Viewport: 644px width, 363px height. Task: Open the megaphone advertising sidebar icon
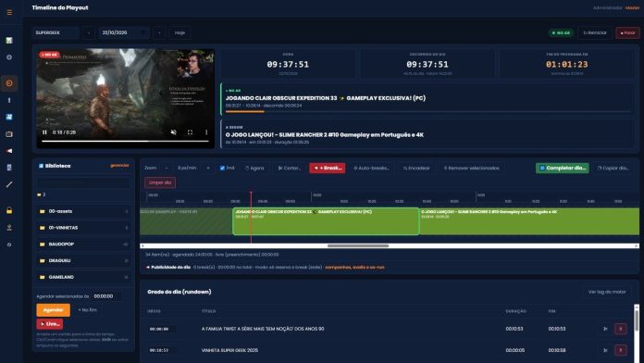point(9,151)
